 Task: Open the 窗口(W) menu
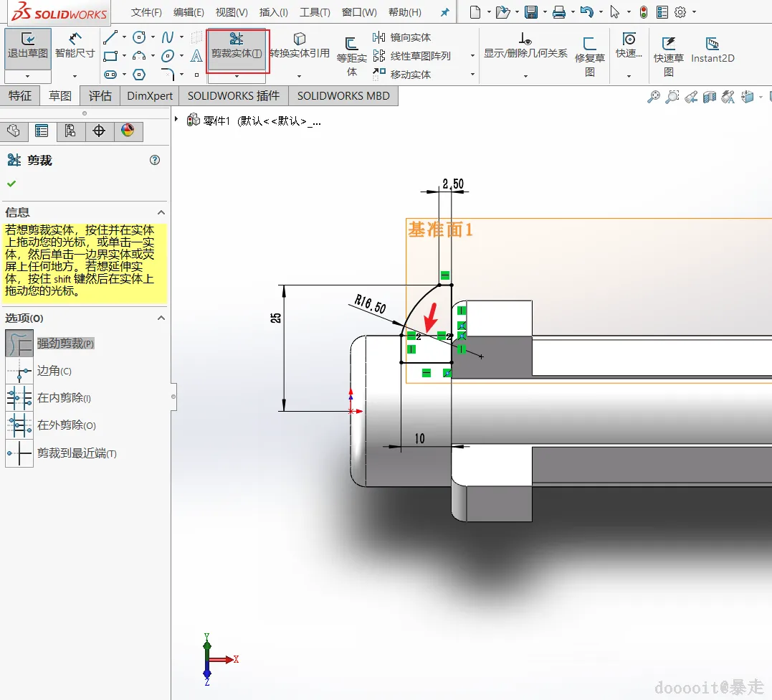coord(359,12)
